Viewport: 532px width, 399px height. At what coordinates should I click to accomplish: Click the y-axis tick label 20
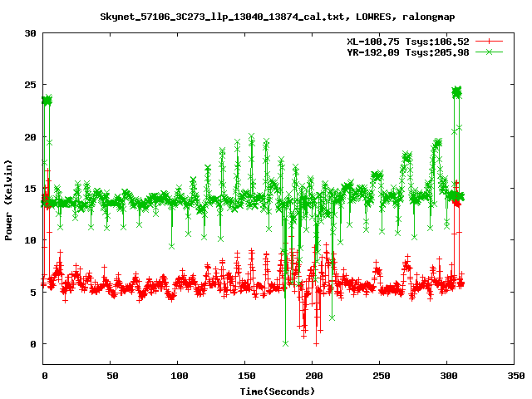(30, 136)
